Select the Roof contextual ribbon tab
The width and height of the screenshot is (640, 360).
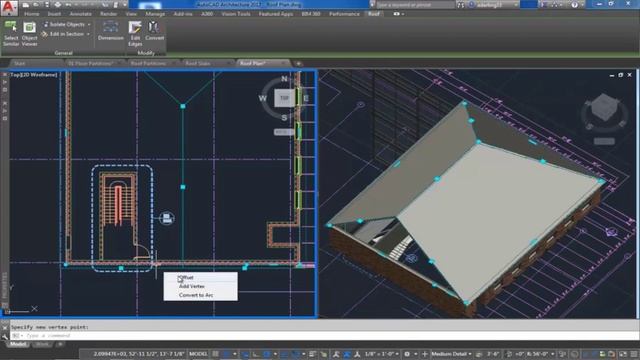pos(373,14)
